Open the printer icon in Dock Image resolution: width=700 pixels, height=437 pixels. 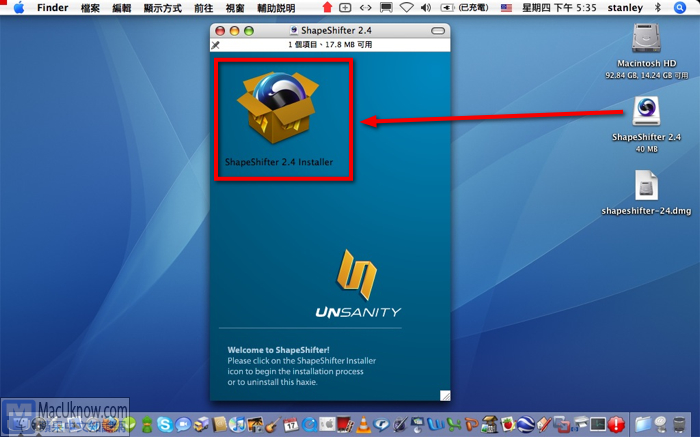[x=581, y=422]
